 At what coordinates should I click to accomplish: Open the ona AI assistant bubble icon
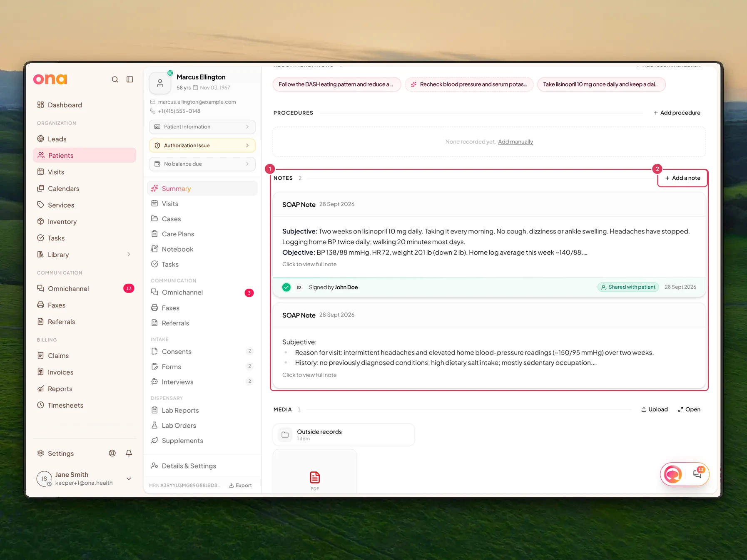tap(673, 474)
